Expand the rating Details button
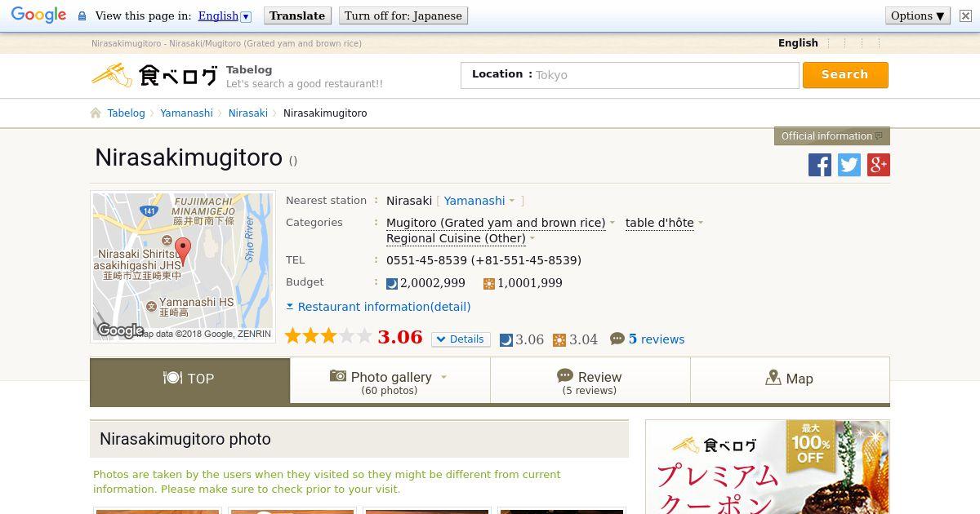980x514 pixels. tap(461, 339)
